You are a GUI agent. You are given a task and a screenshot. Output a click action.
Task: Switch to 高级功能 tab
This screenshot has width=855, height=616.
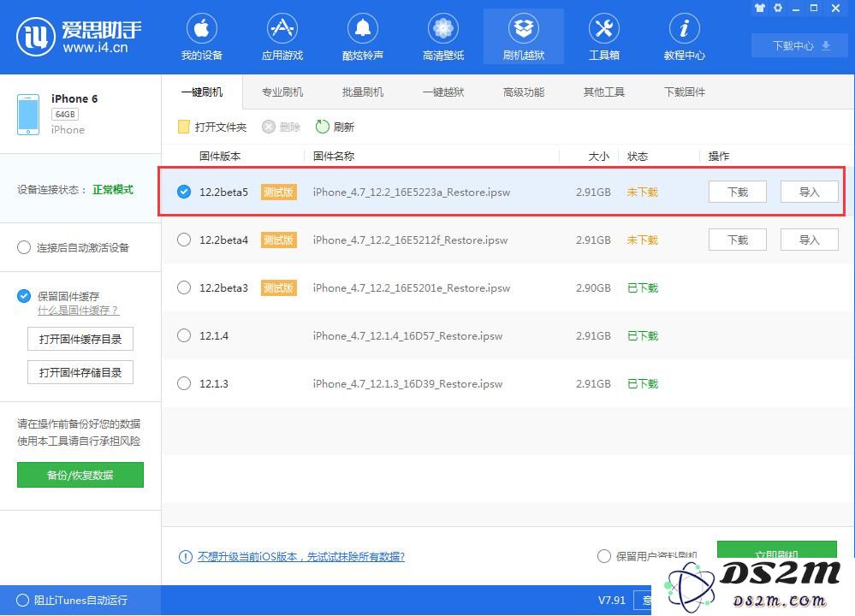[524, 92]
